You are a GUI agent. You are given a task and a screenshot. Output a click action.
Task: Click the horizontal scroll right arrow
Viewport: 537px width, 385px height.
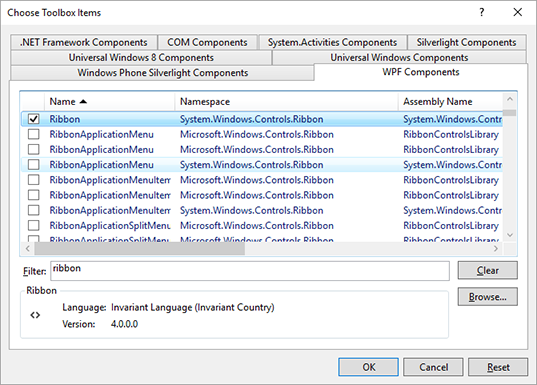(496, 249)
